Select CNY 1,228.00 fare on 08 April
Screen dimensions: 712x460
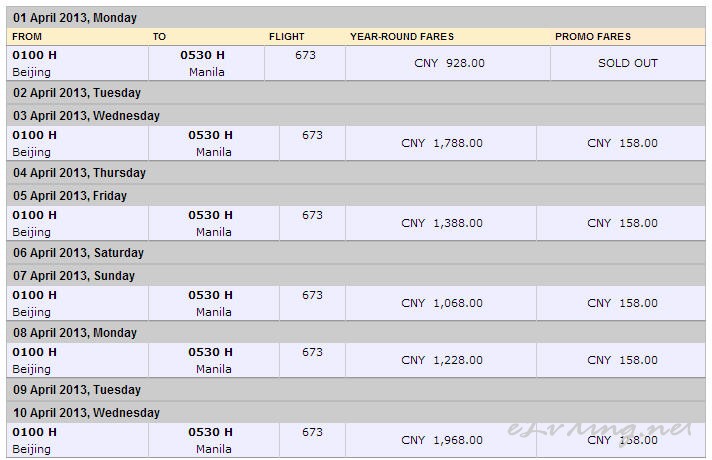point(441,360)
